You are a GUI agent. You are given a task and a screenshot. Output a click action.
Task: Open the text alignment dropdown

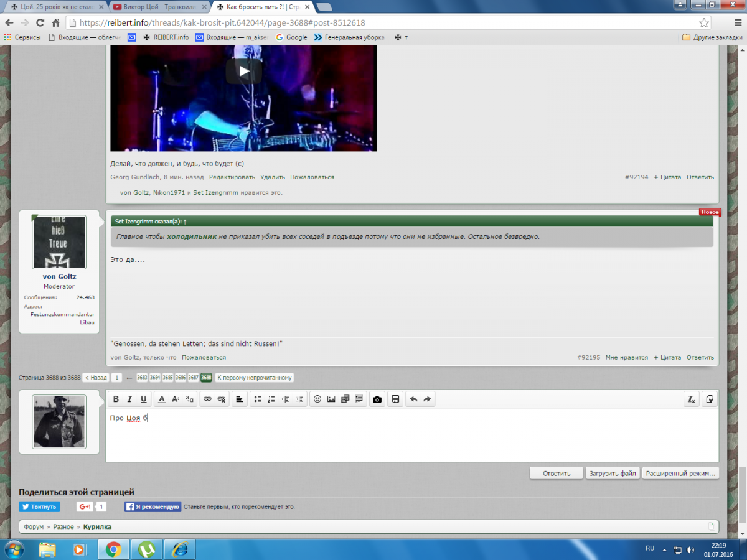[240, 399]
